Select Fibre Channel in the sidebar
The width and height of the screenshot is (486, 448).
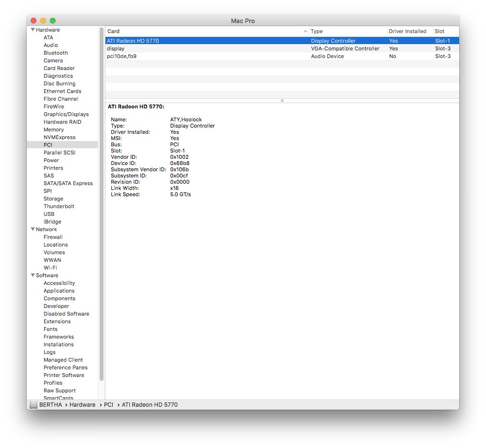(61, 99)
